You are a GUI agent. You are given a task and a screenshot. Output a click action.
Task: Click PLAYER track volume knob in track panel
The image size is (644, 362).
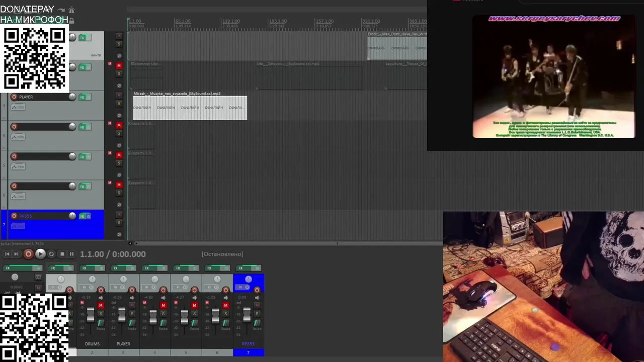72,97
